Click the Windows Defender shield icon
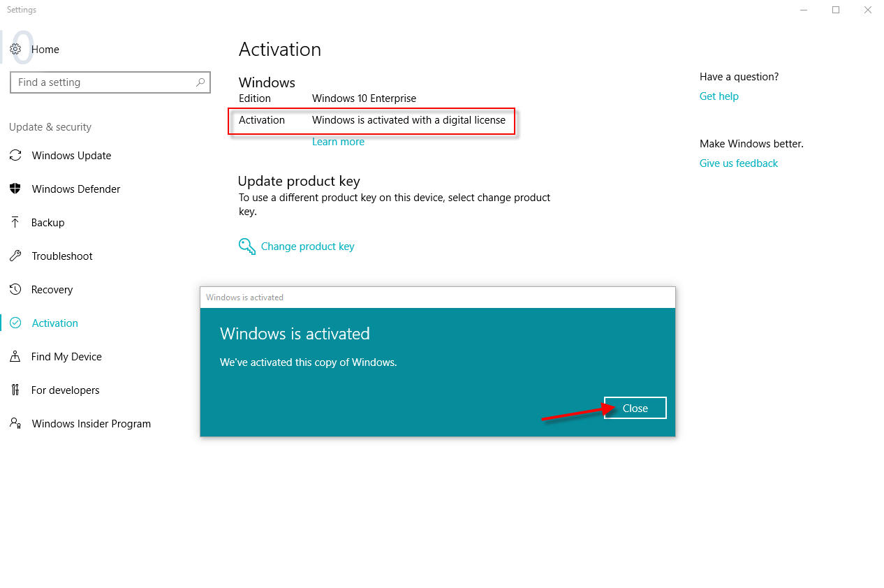The height and width of the screenshot is (588, 884). (15, 189)
